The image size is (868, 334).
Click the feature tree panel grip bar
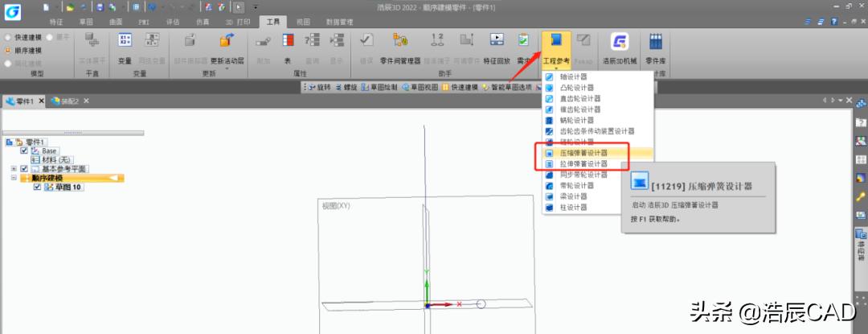pos(73,133)
